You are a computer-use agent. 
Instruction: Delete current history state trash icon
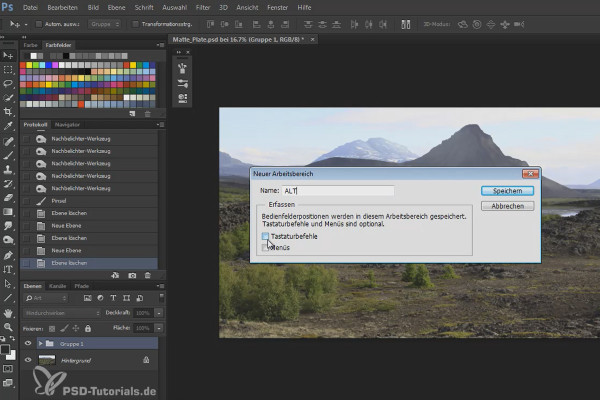click(x=147, y=275)
